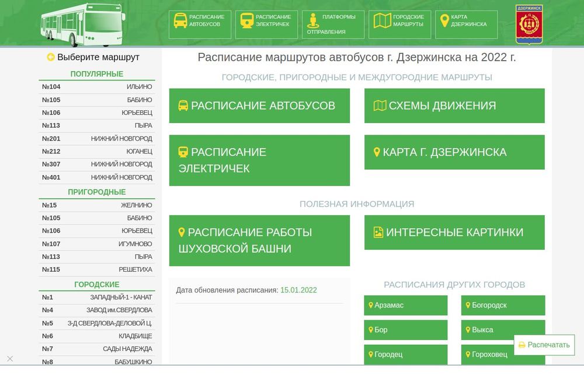Click the map icon in the header's Городские маршруты item
This screenshot has width=584, height=392.
click(382, 21)
